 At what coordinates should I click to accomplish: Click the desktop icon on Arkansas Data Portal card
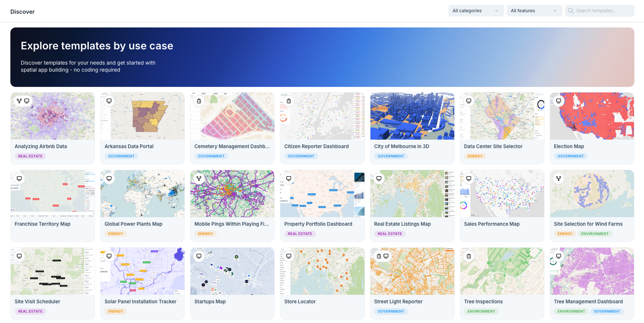109,101
